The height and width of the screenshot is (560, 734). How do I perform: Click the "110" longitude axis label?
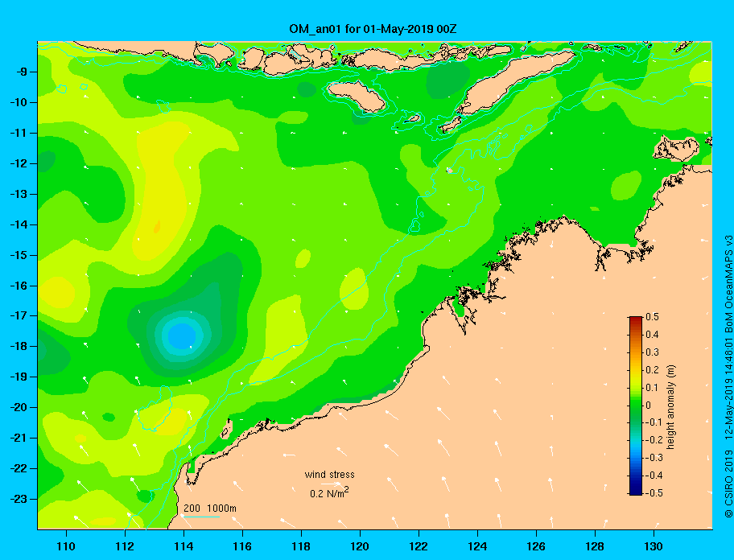click(66, 546)
